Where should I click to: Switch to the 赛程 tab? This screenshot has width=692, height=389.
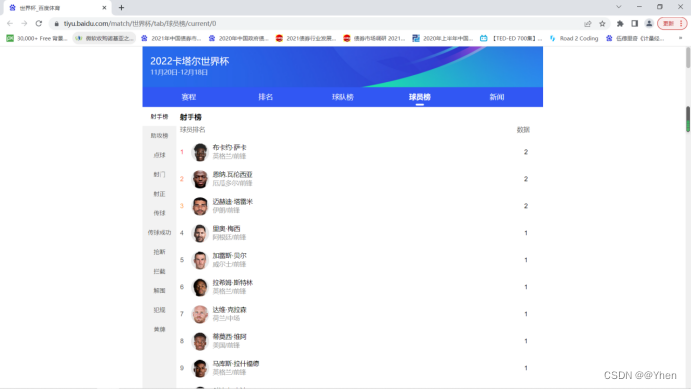(189, 97)
